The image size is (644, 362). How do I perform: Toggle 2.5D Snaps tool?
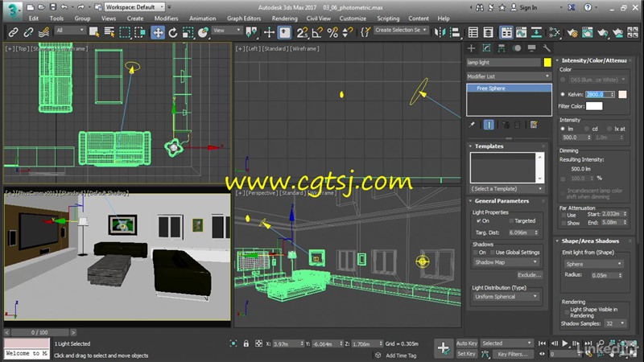coord(302,32)
